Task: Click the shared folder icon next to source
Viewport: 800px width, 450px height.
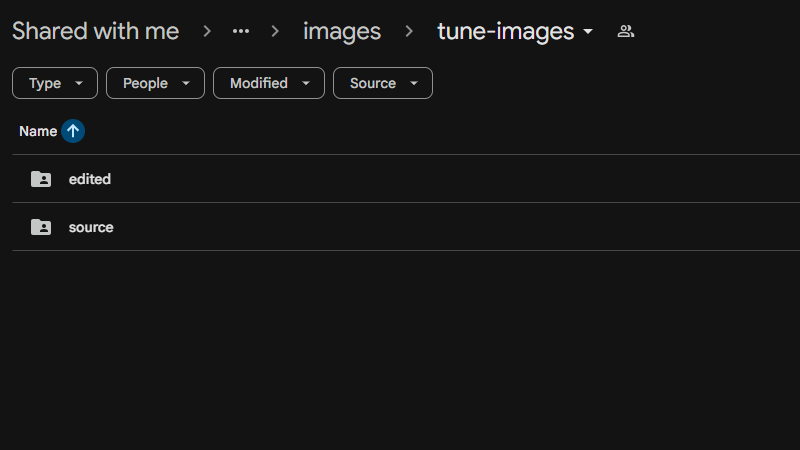Action: 41,227
